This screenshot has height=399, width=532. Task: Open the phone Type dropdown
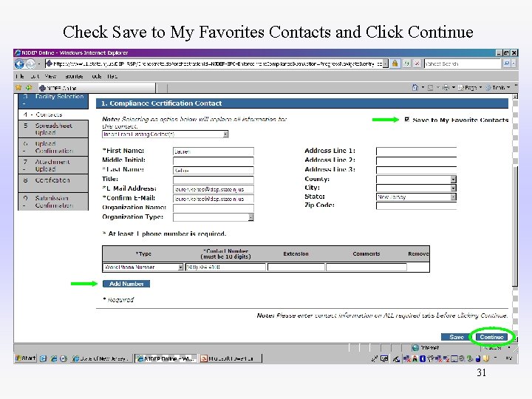tap(180, 267)
